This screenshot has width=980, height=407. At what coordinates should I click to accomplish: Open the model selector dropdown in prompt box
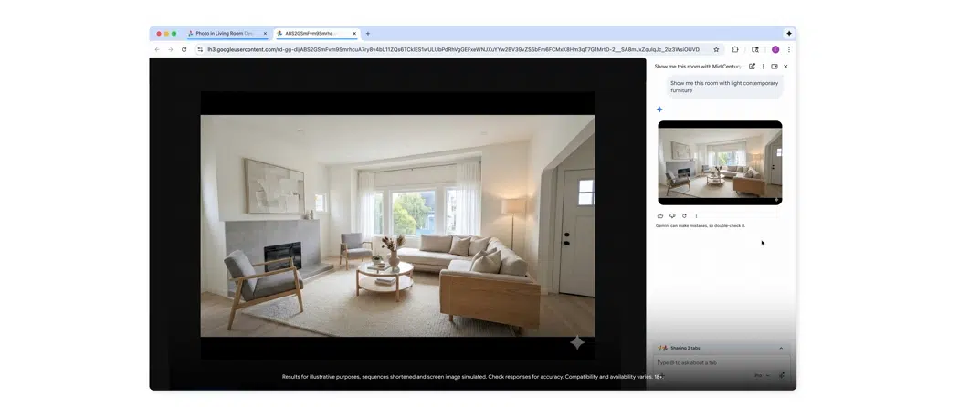pyautogui.click(x=762, y=375)
